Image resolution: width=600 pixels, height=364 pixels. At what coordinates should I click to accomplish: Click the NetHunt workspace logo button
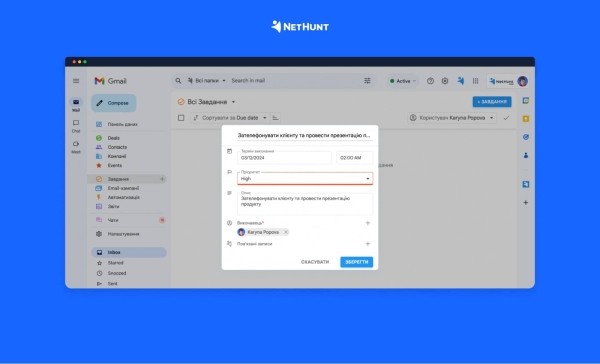[x=502, y=81]
